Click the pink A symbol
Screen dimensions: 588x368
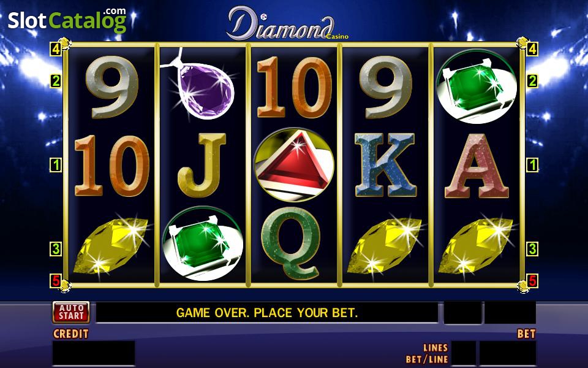(x=477, y=166)
